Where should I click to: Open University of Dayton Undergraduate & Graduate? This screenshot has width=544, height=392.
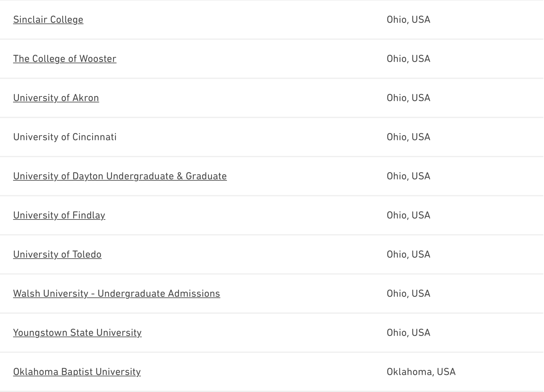120,176
